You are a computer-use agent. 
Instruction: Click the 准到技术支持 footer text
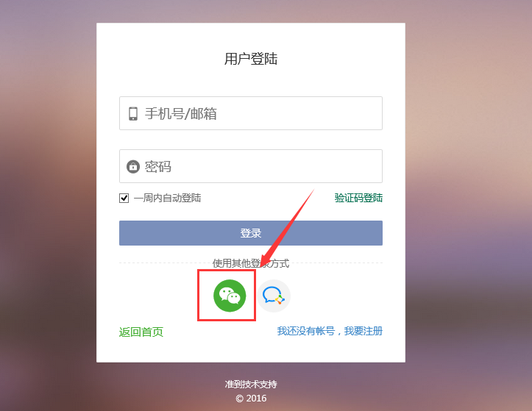pyautogui.click(x=251, y=385)
